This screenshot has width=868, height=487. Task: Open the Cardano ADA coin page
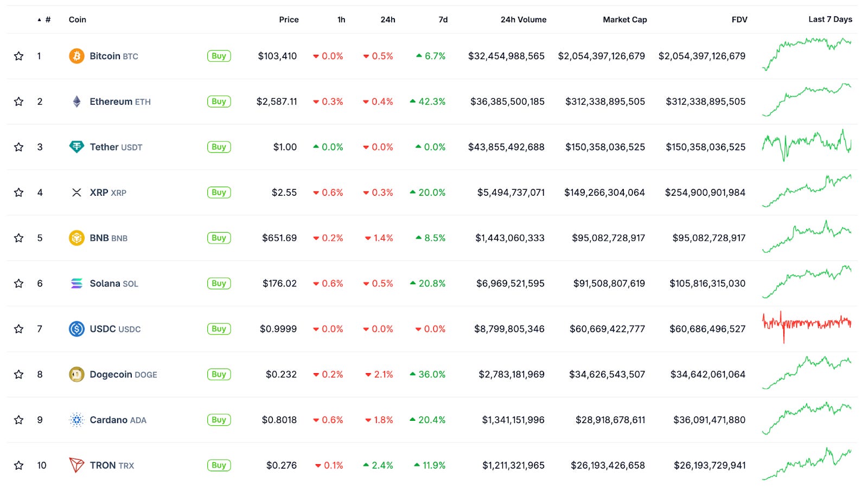pos(118,420)
